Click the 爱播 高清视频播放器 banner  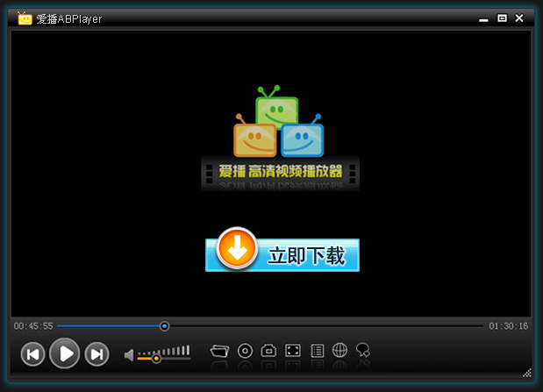point(280,173)
